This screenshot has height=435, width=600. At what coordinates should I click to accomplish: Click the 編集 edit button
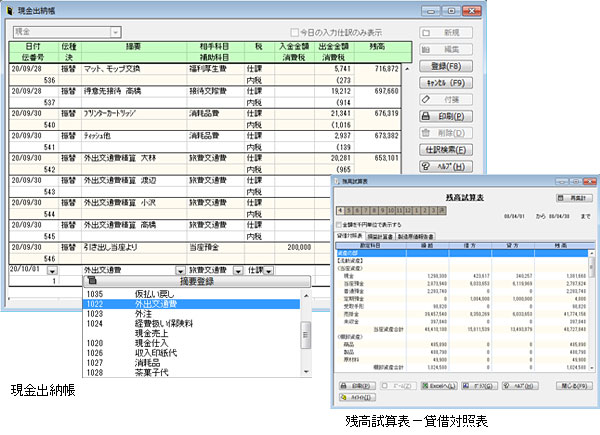(x=446, y=49)
